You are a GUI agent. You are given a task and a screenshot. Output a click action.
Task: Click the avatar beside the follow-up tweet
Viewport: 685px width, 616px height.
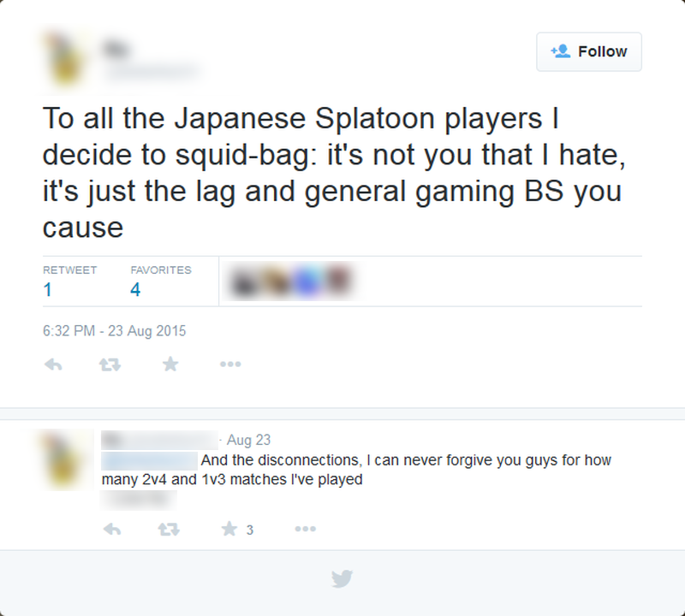(x=66, y=459)
